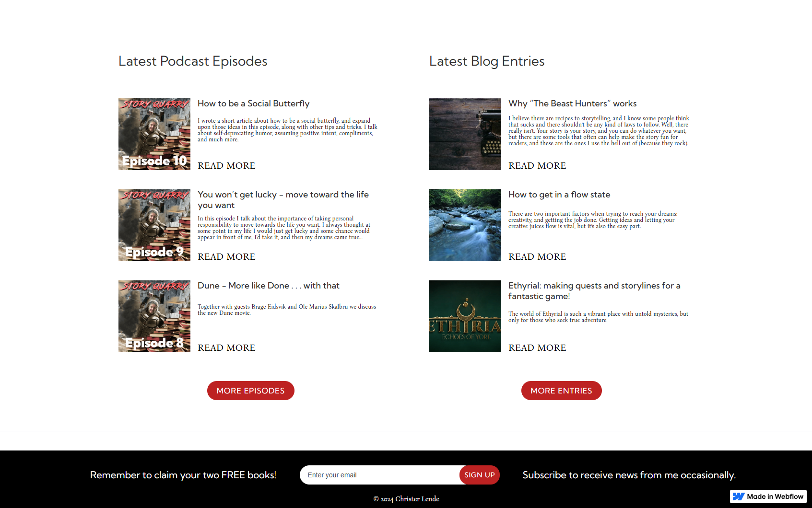Open the Ethyria Echoes of Yore image
Screen dimensions: 812x508
point(465,316)
